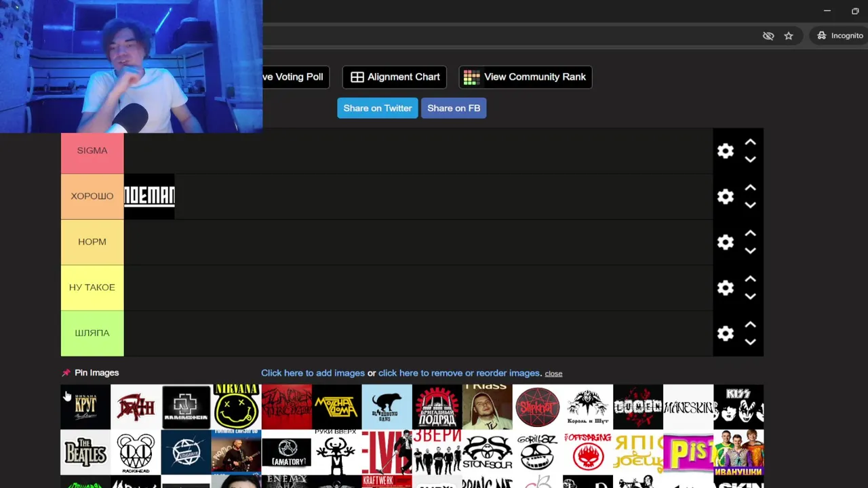Screen dimensions: 868x488
Task: Bookmark page with star icon
Action: click(x=789, y=36)
